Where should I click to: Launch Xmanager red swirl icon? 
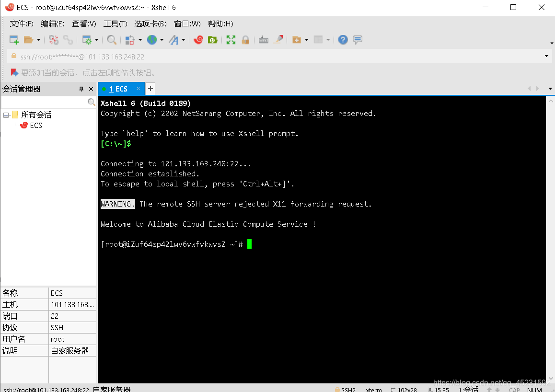198,40
